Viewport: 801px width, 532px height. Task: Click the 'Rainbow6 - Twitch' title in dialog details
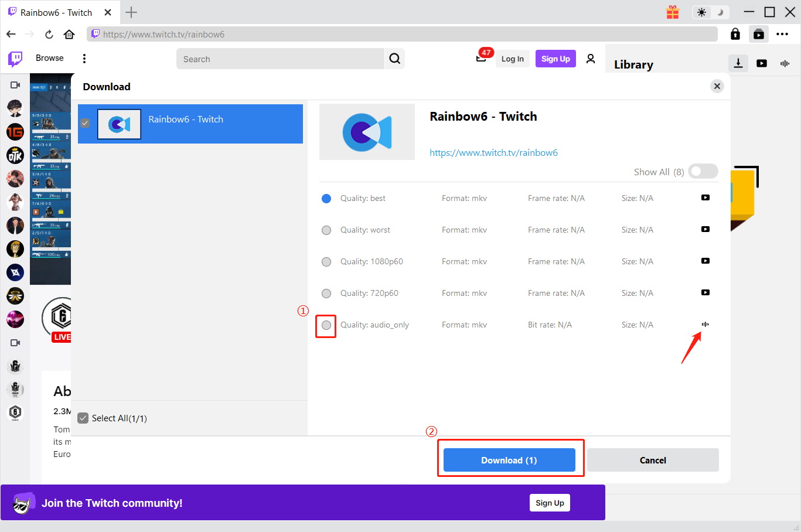[483, 116]
